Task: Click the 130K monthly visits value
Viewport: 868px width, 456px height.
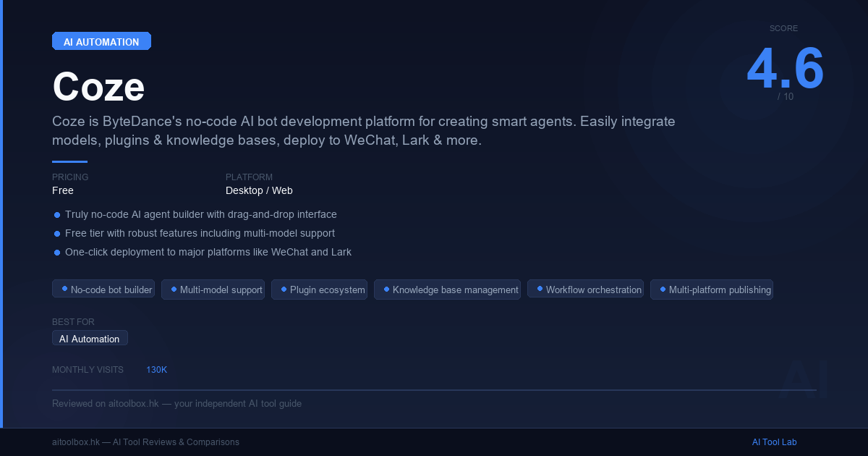Action: [156, 370]
